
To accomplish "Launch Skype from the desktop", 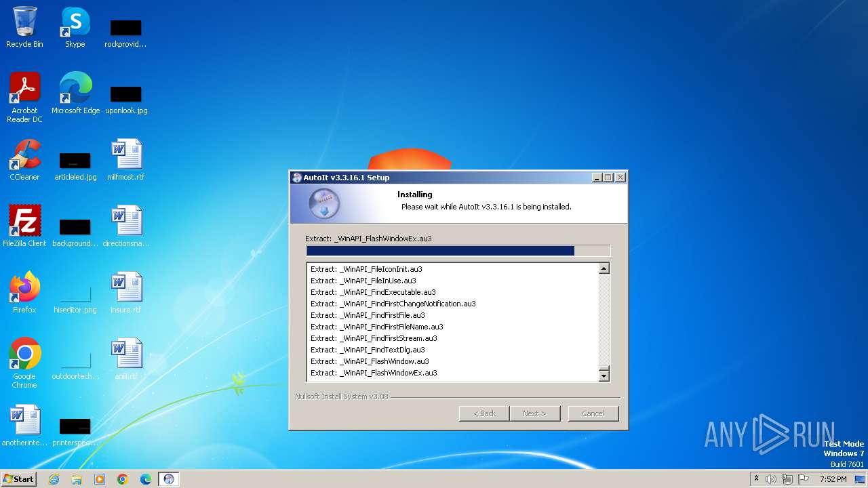I will click(x=75, y=27).
